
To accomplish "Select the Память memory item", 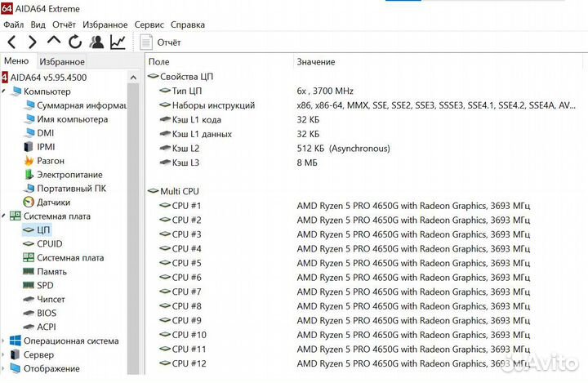I will point(51,271).
